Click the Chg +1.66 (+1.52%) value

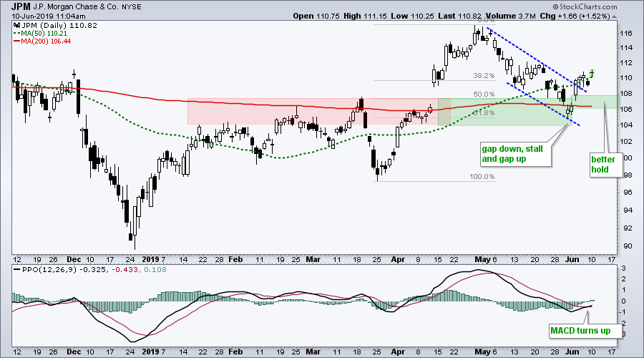(x=575, y=16)
